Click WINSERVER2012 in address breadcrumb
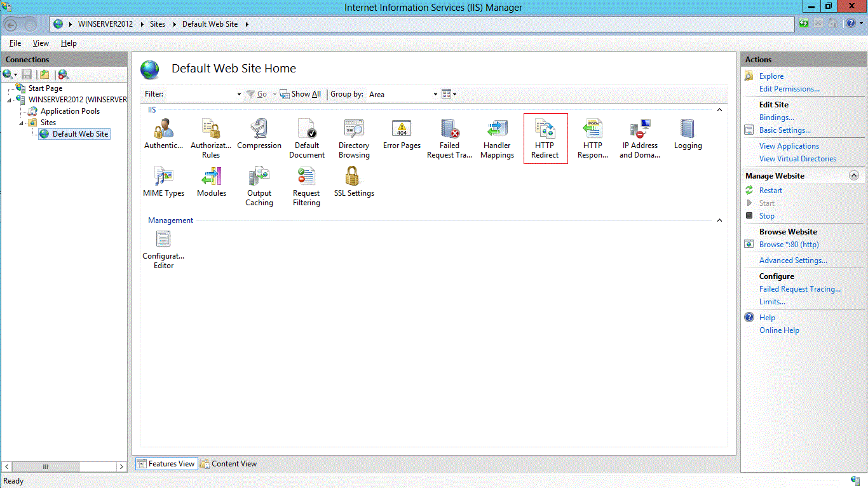The image size is (868, 488). click(105, 24)
